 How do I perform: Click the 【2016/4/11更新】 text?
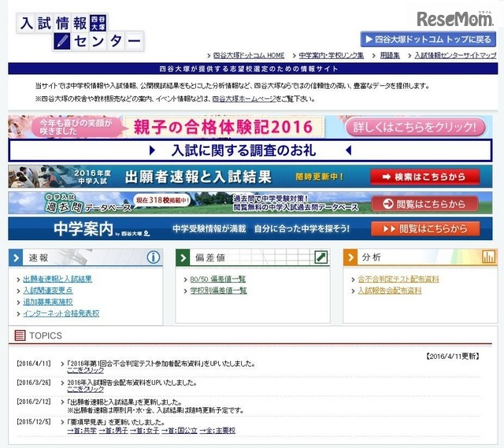click(x=453, y=356)
